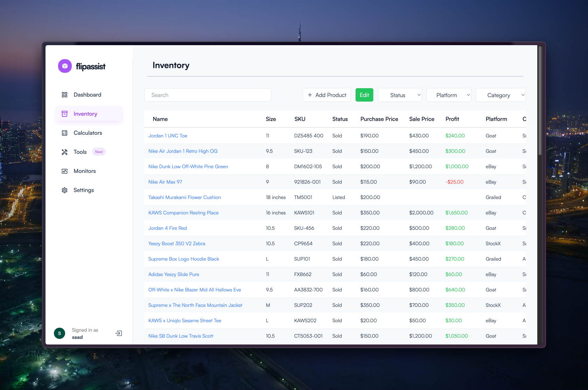
Task: Click the Tools wrench icon
Action: [64, 152]
